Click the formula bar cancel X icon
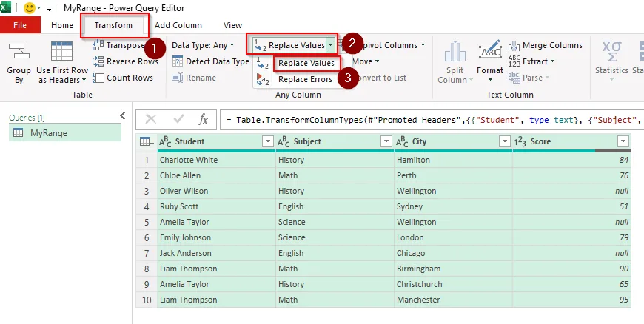The image size is (644, 324). (151, 120)
